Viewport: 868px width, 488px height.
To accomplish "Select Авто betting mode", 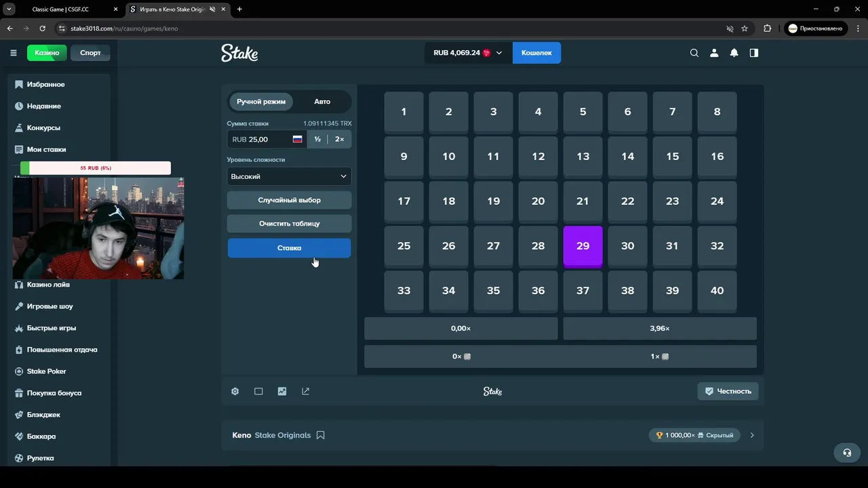I will (322, 102).
